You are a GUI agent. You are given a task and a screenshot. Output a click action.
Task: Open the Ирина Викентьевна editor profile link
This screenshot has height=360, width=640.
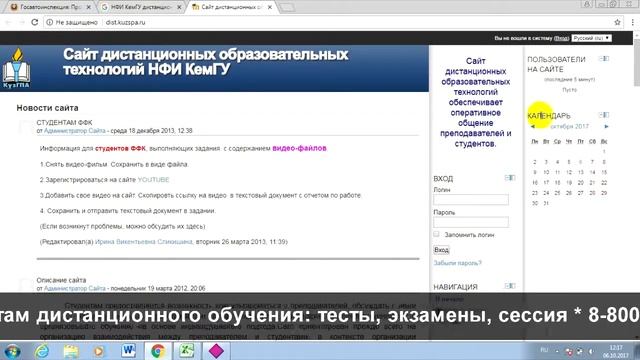(x=144, y=242)
